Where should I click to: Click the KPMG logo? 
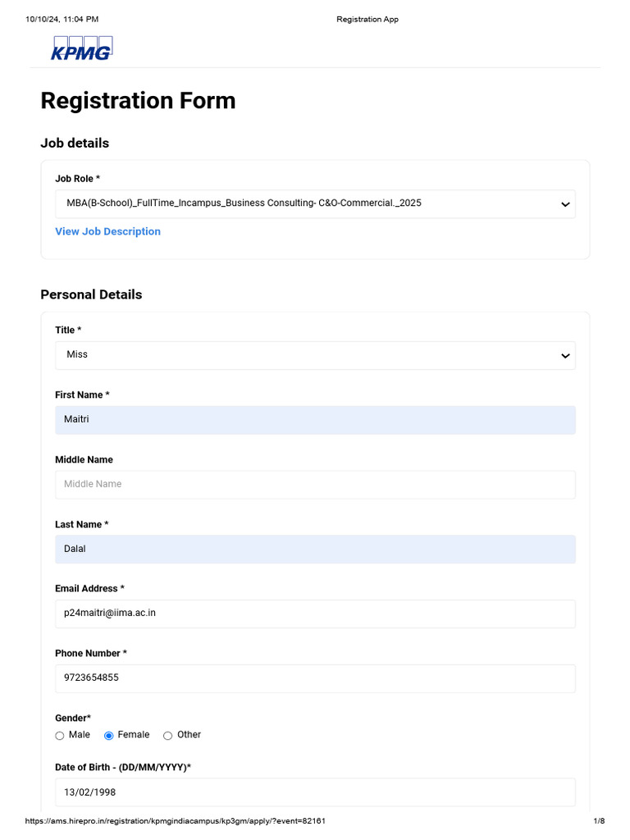pyautogui.click(x=81, y=48)
